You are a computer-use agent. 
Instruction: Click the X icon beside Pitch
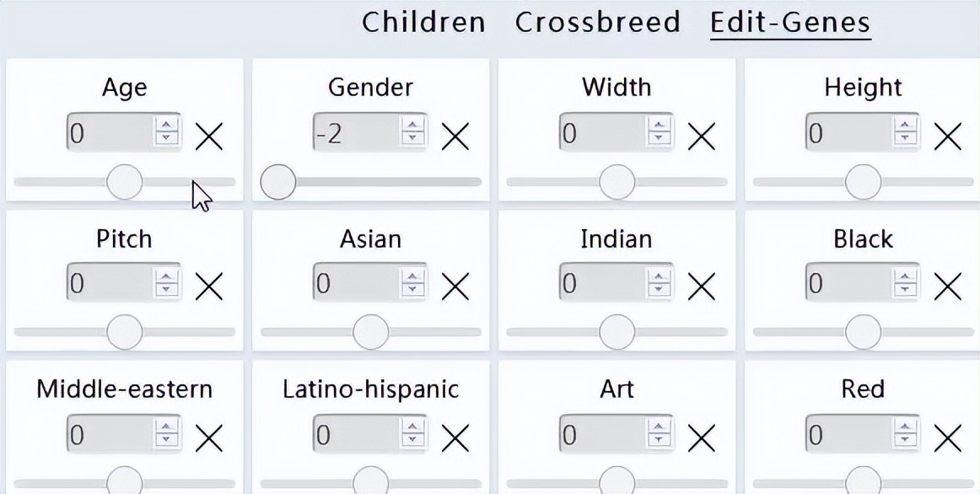click(x=209, y=286)
